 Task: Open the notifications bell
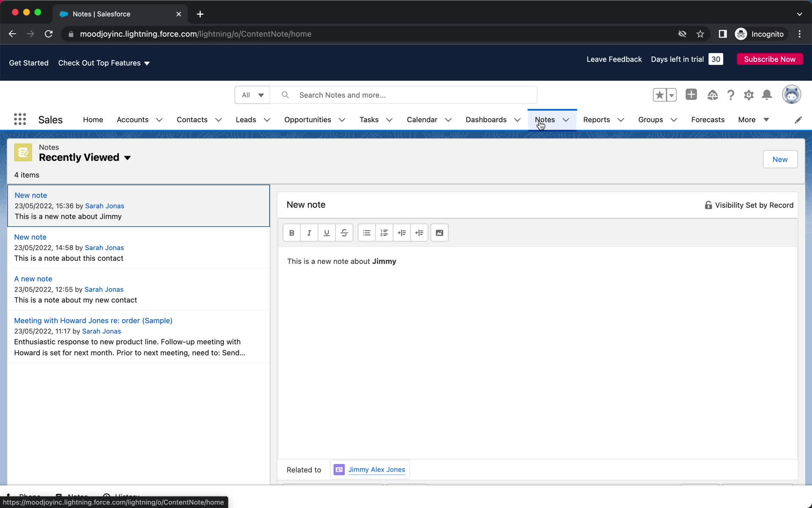tap(767, 95)
